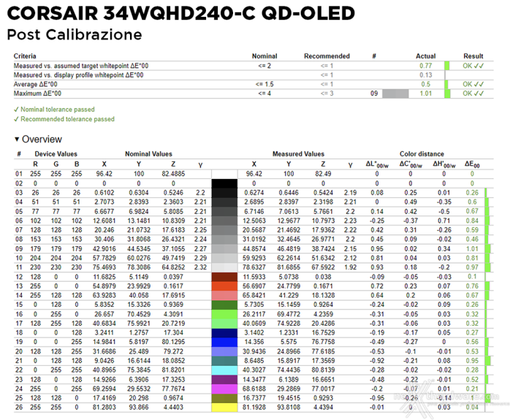
Task: Click nominal Y value 93.866 in row 26
Action: (x=139, y=408)
